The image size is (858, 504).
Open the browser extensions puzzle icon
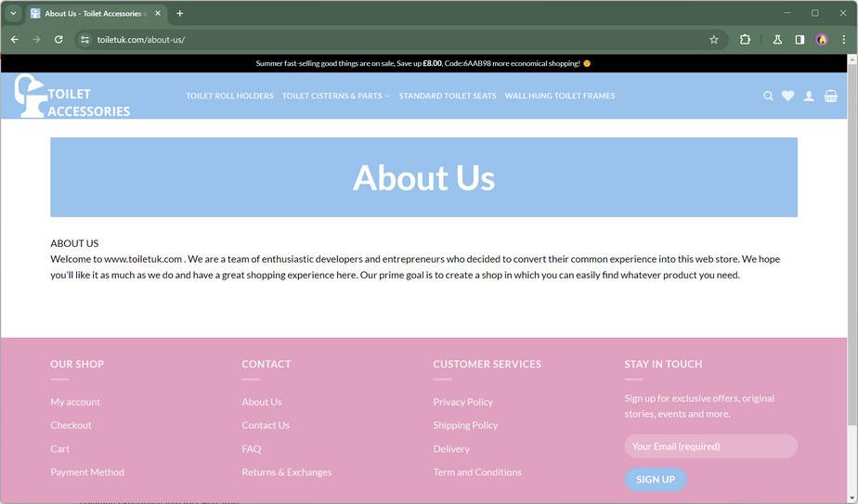[745, 39]
